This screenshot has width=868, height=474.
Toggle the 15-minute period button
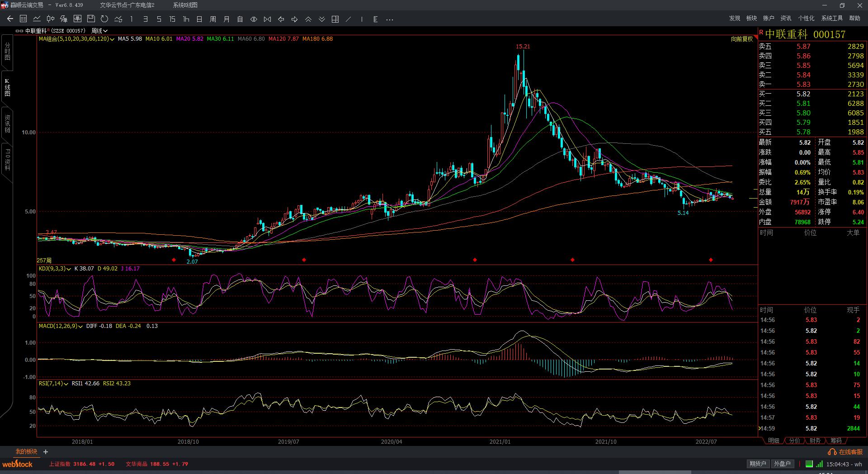(172, 19)
